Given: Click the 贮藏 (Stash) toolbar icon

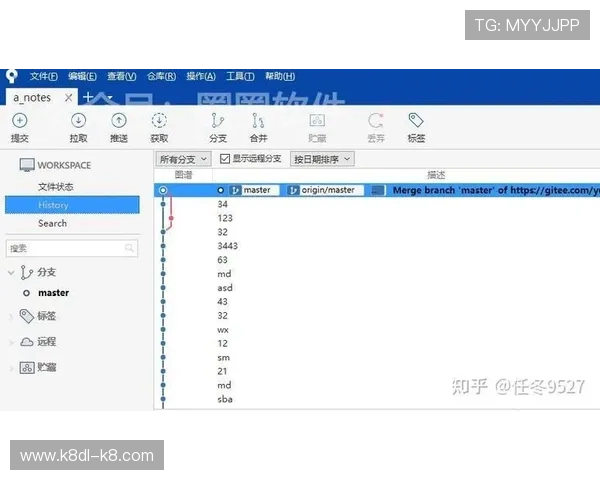Looking at the screenshot, I should [317, 121].
